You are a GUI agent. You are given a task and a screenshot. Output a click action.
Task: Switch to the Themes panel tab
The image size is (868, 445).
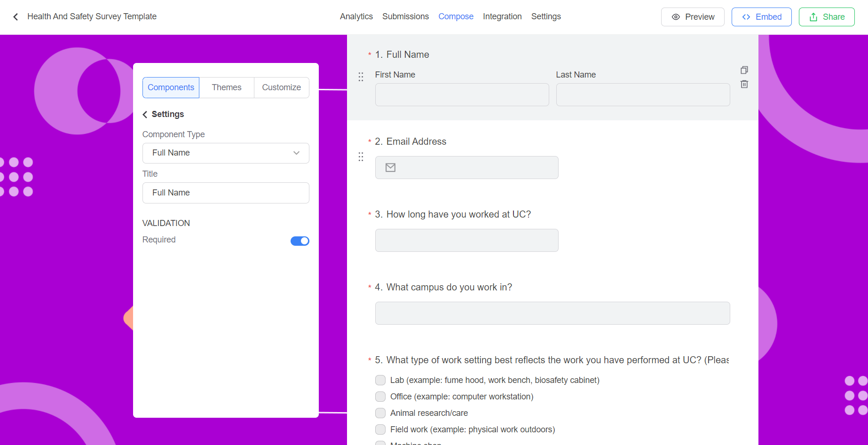[227, 87]
